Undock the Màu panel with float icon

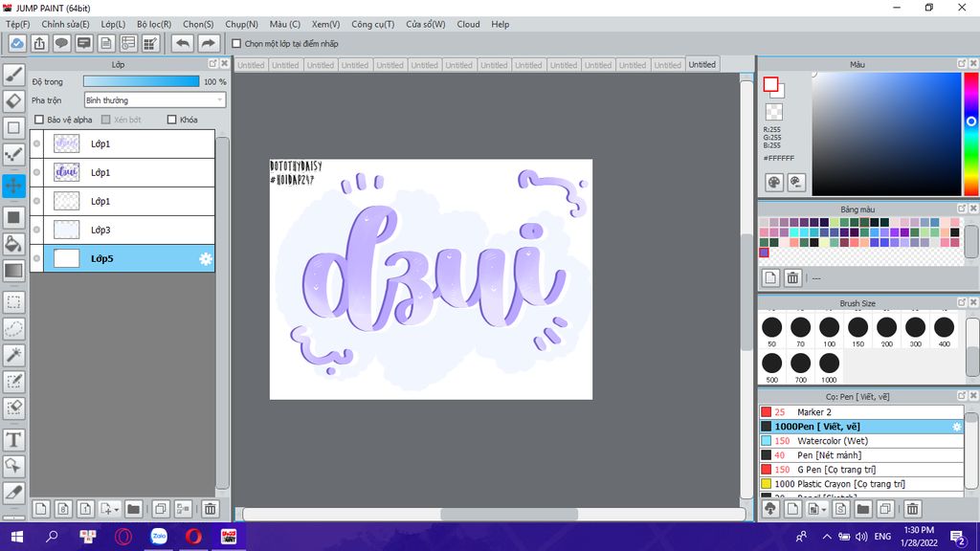point(962,64)
